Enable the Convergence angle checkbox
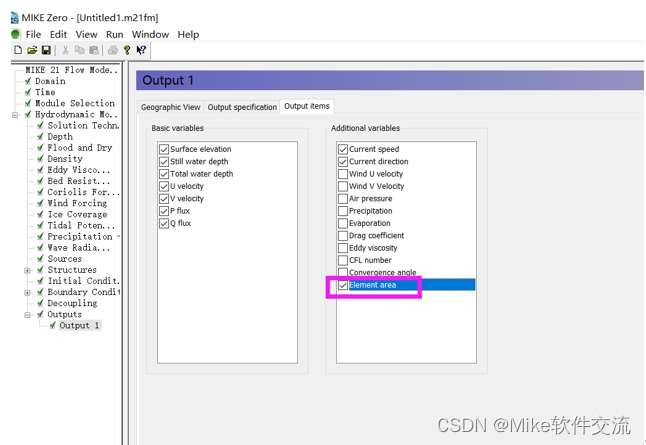646x445 pixels. tap(343, 272)
